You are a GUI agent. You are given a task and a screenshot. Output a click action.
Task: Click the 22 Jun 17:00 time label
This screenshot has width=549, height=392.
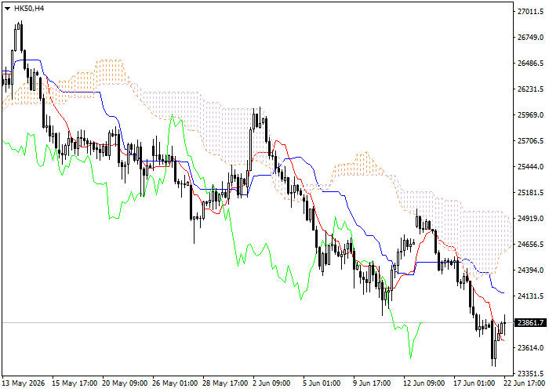[524, 383]
